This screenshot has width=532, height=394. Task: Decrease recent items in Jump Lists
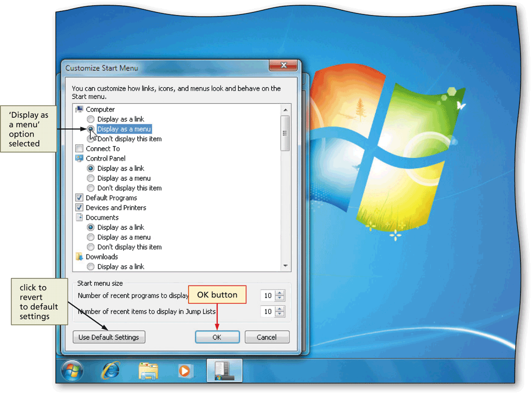280,314
